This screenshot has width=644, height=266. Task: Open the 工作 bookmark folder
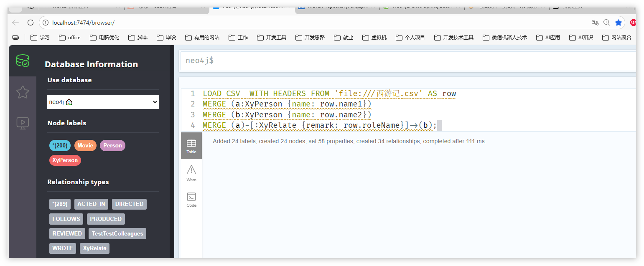pos(238,37)
